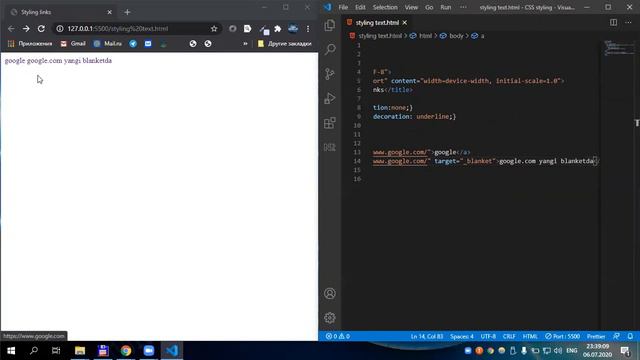Open Другие закладки folder

(284, 44)
